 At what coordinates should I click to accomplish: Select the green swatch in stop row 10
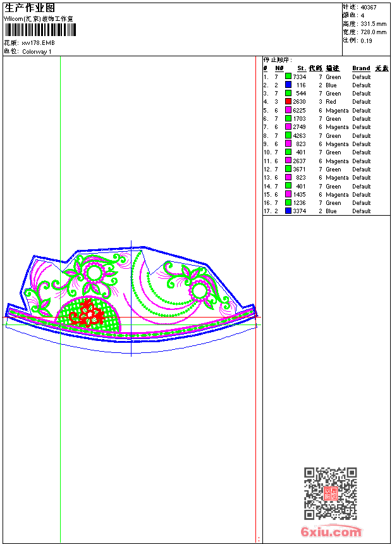(288, 152)
